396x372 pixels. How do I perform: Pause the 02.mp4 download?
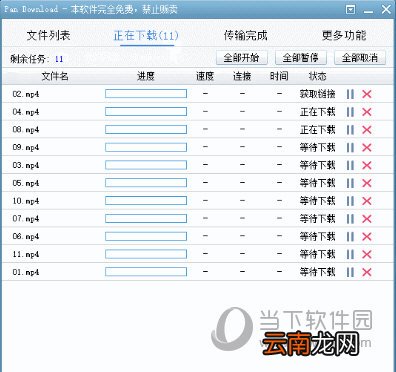pos(350,94)
